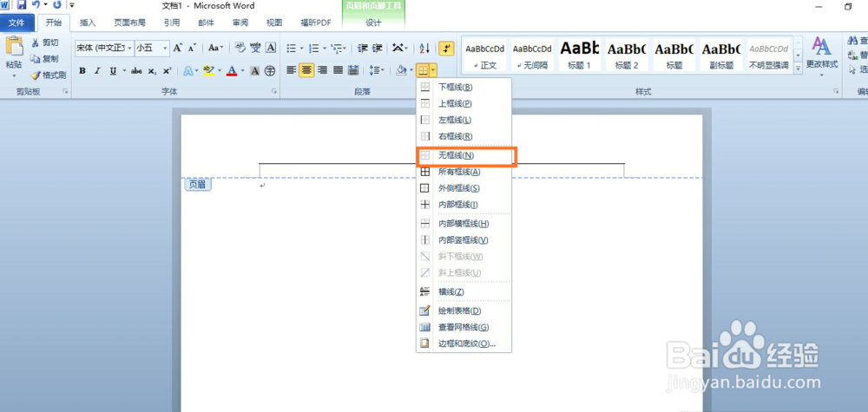Screen dimensions: 868x412
Task: Choose No Border (无框线) from menu
Action: point(464,156)
